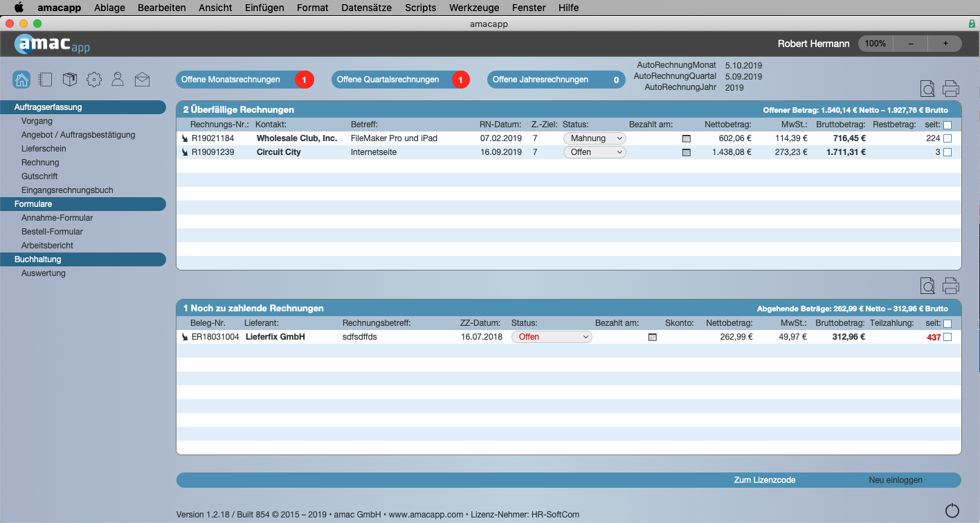The height and width of the screenshot is (523, 980).
Task: Increase zoom with the plus button
Action: (945, 44)
